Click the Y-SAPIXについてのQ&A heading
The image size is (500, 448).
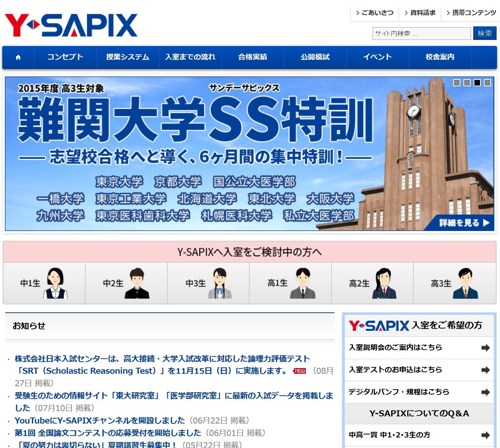click(x=419, y=414)
